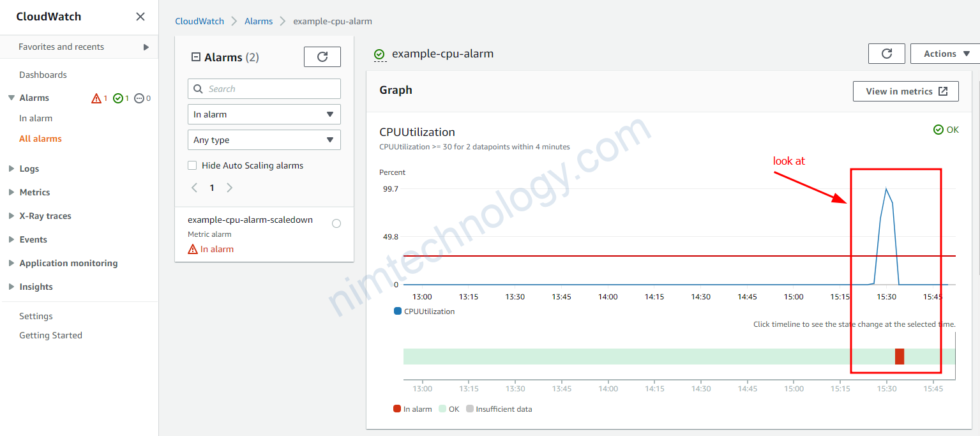Click the red In alarm warning icon
This screenshot has height=436, width=980.
click(193, 249)
